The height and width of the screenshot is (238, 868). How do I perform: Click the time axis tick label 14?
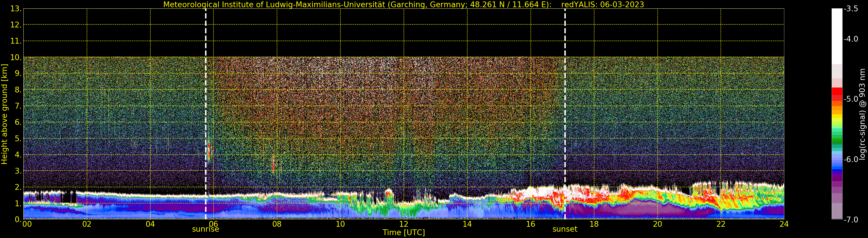click(x=467, y=224)
